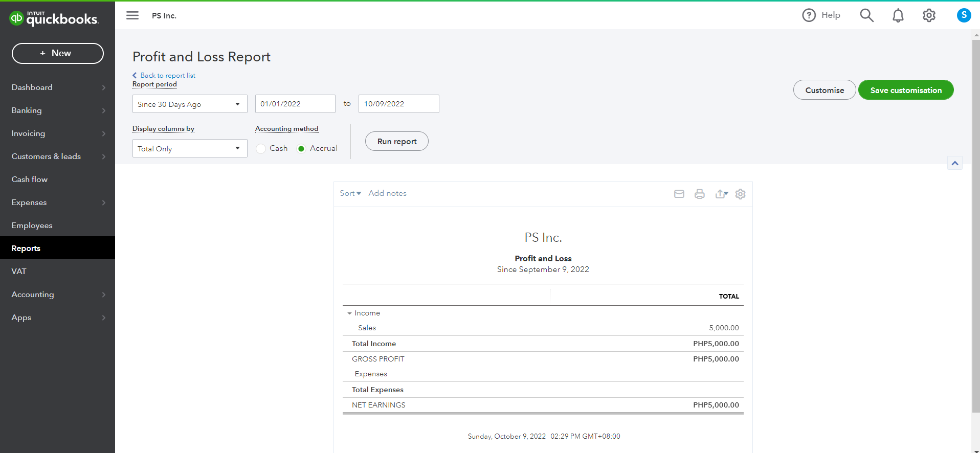Open the Employees page
The width and height of the screenshot is (980, 453).
(x=57, y=225)
